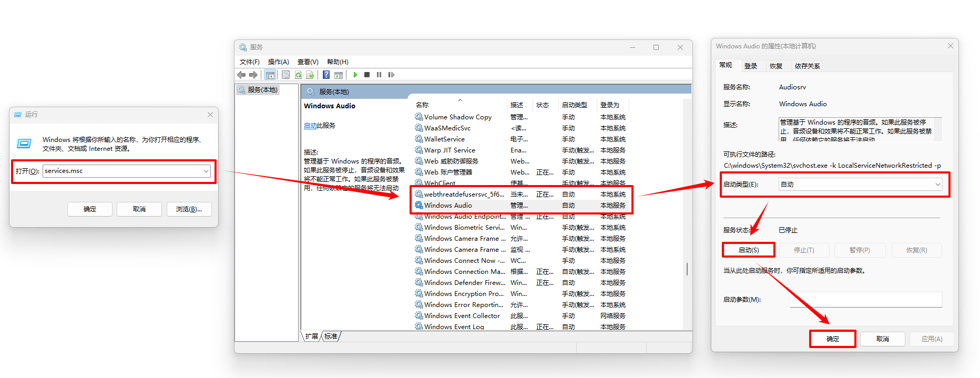
Task: Click the gear icon beside Windows Biometric Service
Action: click(419, 227)
